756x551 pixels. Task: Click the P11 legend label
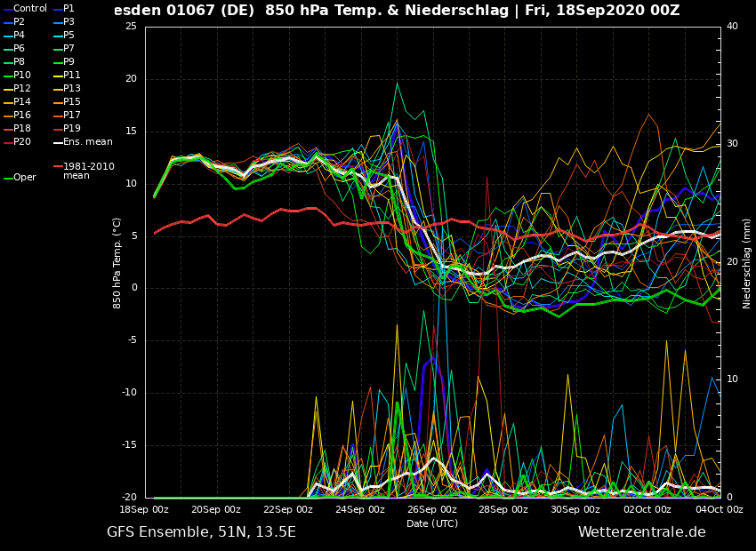coord(71,76)
